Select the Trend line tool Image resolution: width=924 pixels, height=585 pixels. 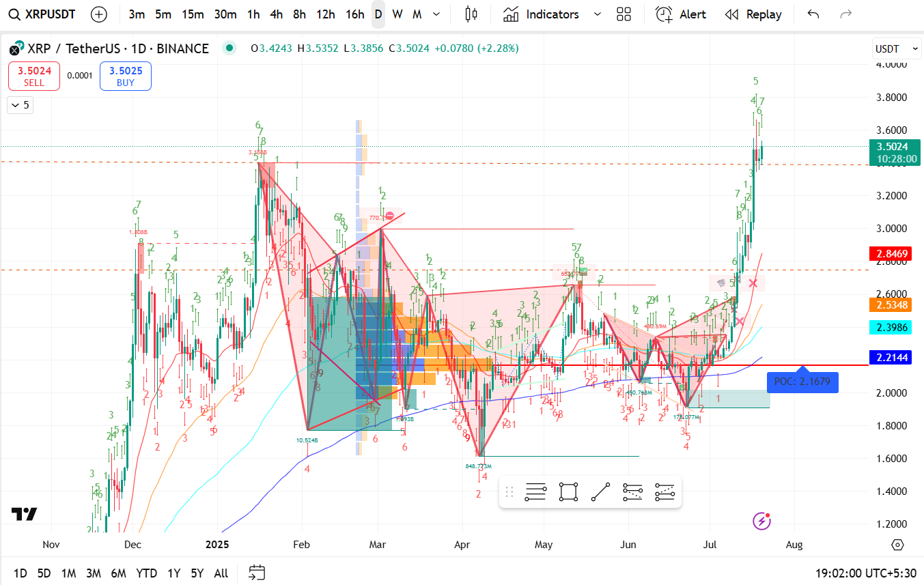coord(600,492)
